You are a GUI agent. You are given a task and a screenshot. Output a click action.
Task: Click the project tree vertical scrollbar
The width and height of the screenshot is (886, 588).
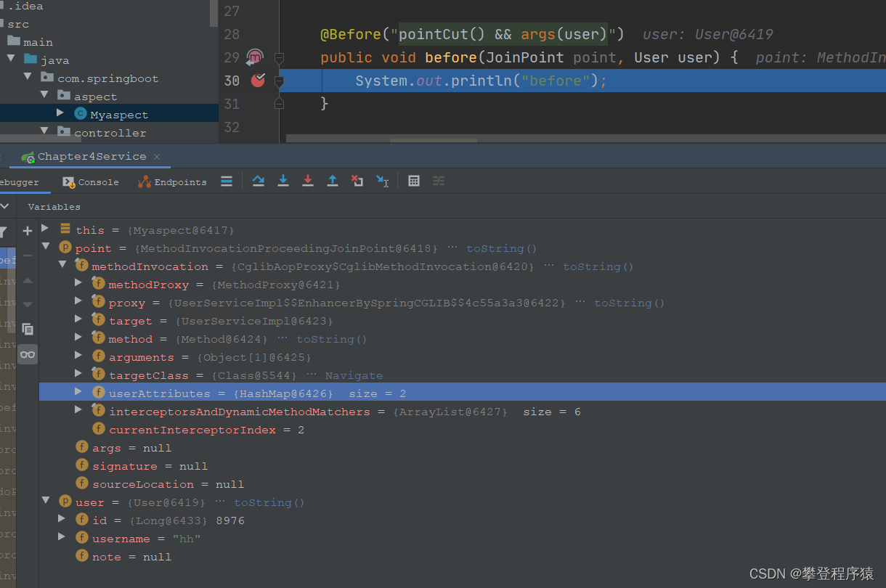(214, 13)
